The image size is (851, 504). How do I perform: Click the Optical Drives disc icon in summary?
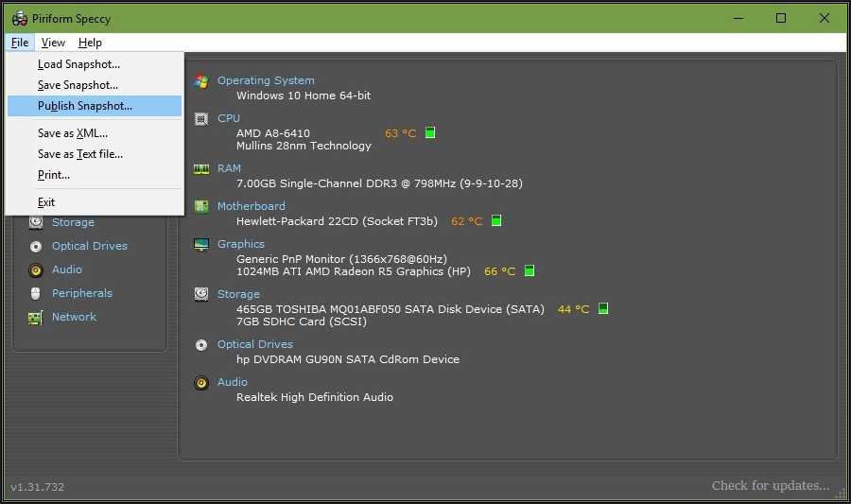tap(201, 345)
